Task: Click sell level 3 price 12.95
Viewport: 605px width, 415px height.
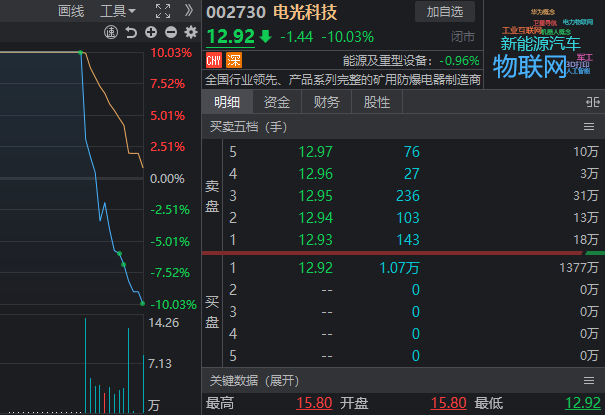Action: [315, 196]
